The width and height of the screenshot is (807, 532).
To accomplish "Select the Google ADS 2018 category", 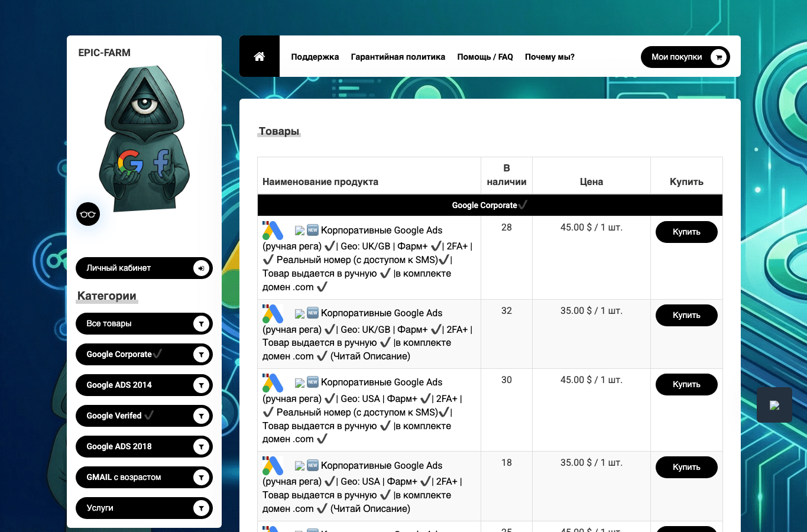I will 144,447.
